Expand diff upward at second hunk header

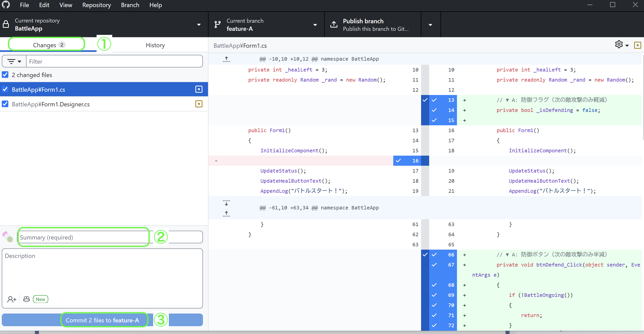(226, 214)
